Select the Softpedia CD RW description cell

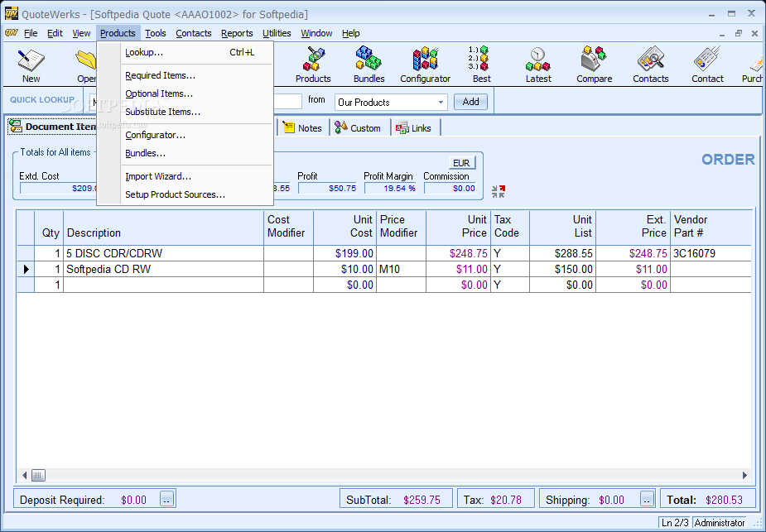click(163, 269)
